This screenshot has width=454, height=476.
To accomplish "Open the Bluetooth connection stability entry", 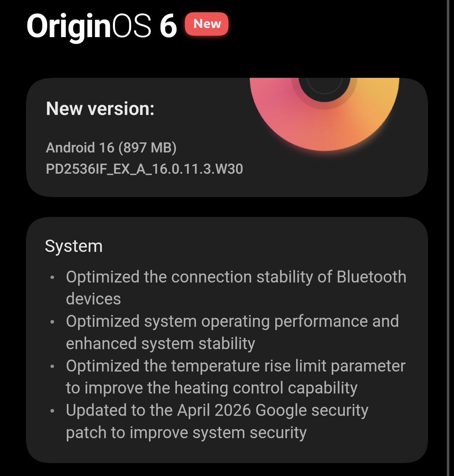I will 236,288.
